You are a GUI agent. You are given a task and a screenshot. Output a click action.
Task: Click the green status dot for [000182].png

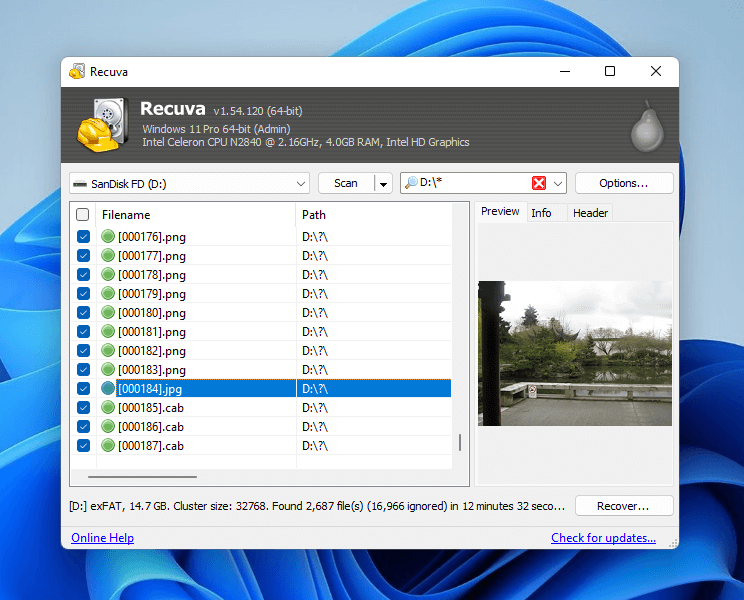[108, 350]
